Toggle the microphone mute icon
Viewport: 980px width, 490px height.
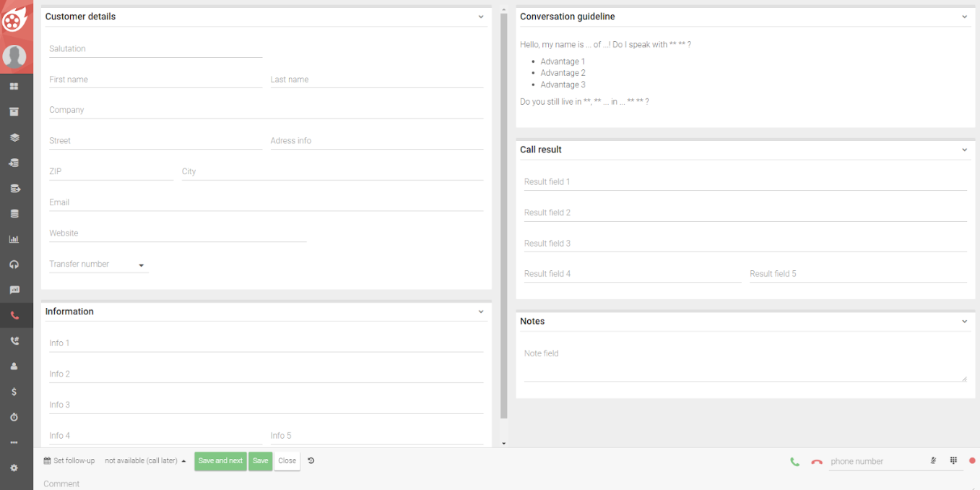coord(933,460)
